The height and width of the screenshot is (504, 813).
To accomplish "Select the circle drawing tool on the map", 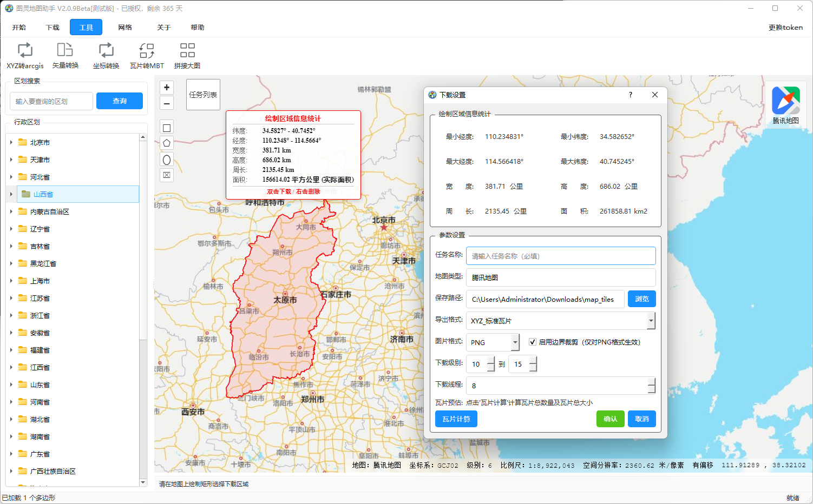I will tap(166, 159).
